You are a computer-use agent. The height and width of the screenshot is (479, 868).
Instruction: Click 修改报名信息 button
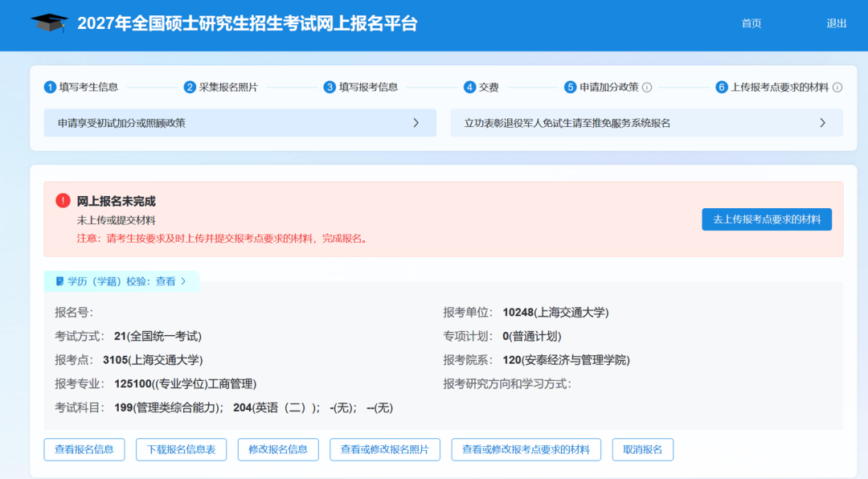point(278,449)
